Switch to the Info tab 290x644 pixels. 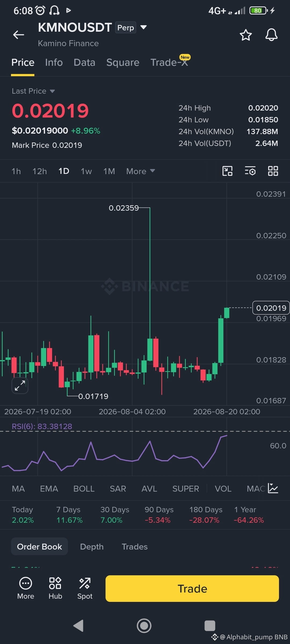(54, 63)
